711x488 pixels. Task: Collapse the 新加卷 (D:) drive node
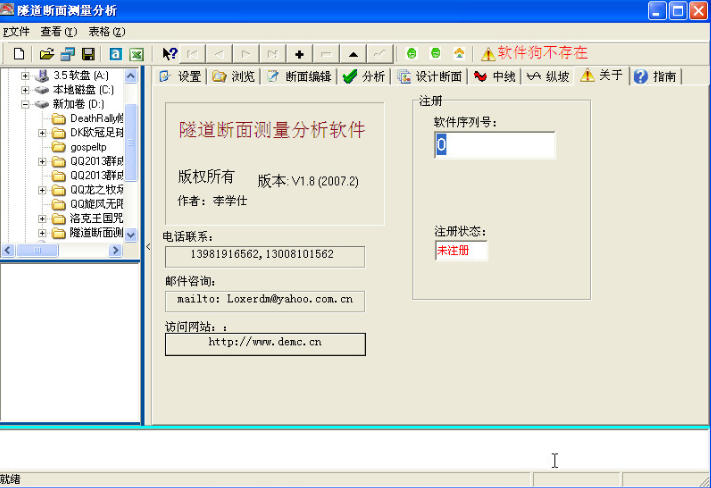pyautogui.click(x=25, y=104)
